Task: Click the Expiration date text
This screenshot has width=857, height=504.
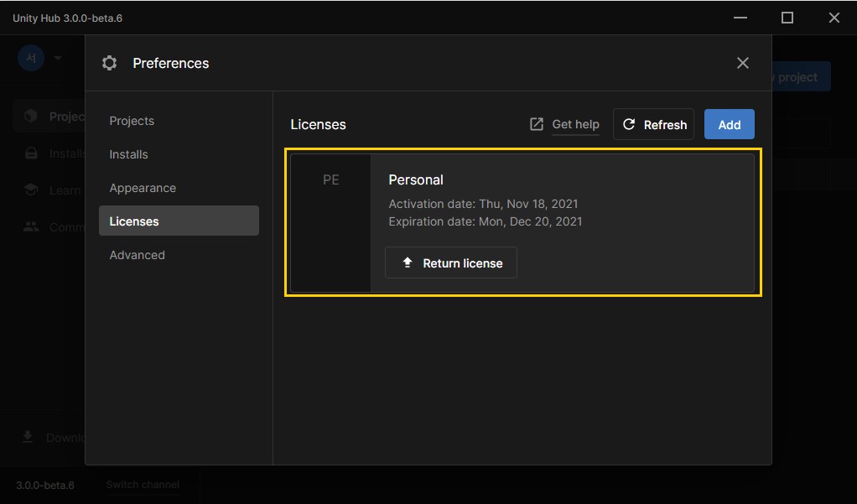Action: click(x=486, y=221)
